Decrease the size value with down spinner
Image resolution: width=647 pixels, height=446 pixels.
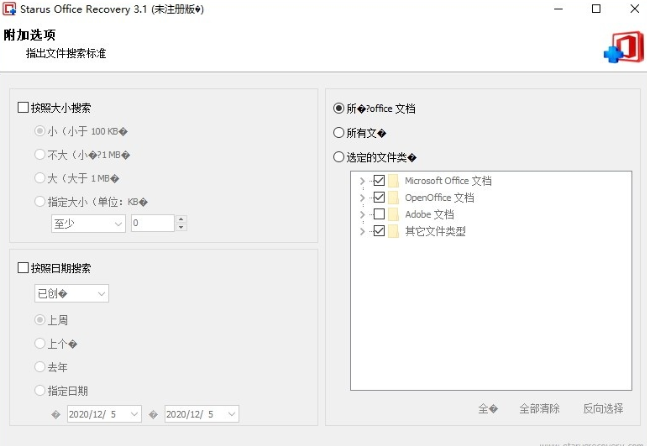click(181, 227)
